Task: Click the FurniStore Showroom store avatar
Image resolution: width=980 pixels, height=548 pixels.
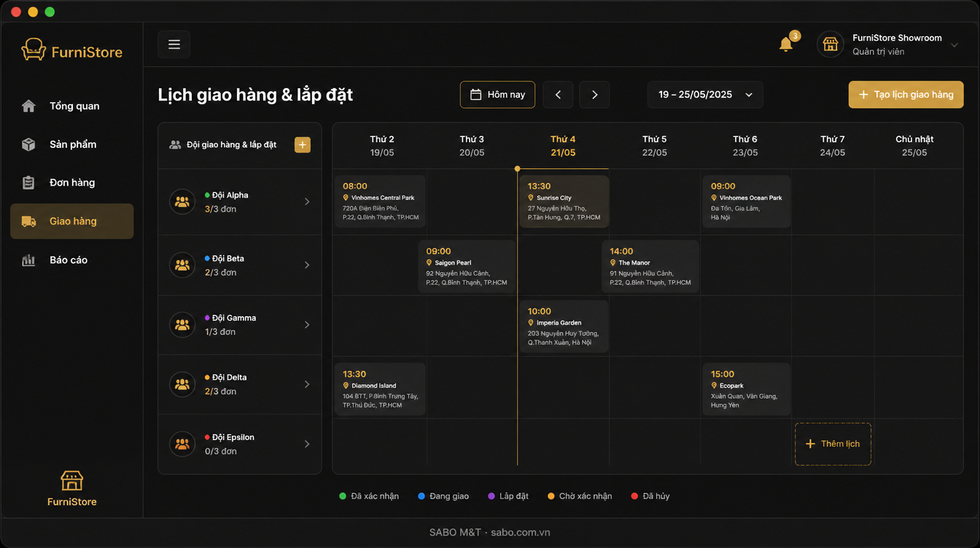Action: (830, 44)
